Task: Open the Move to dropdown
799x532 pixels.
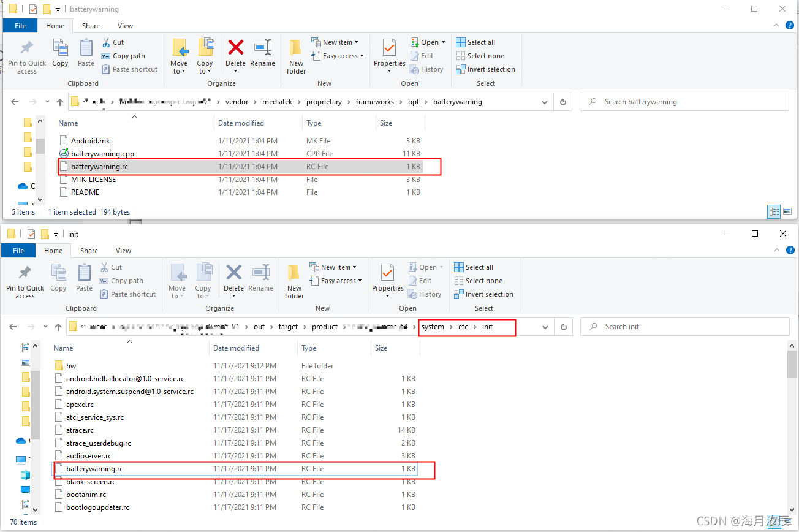Action: (179, 55)
